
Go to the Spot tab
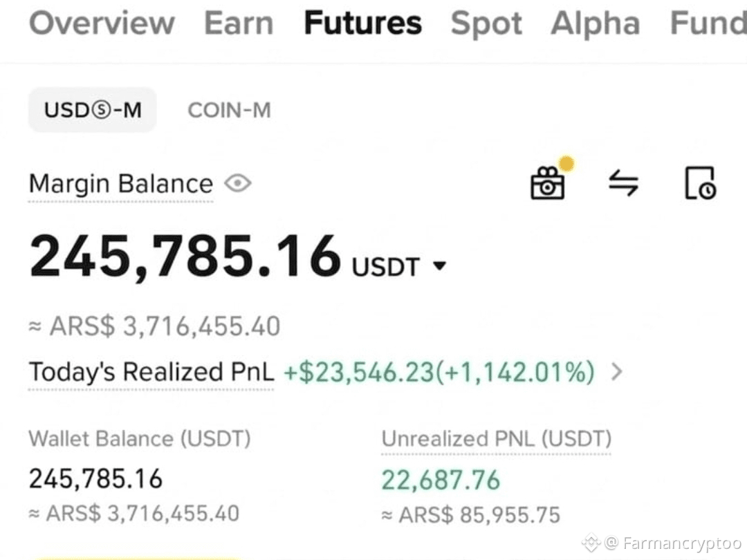pyautogui.click(x=486, y=24)
